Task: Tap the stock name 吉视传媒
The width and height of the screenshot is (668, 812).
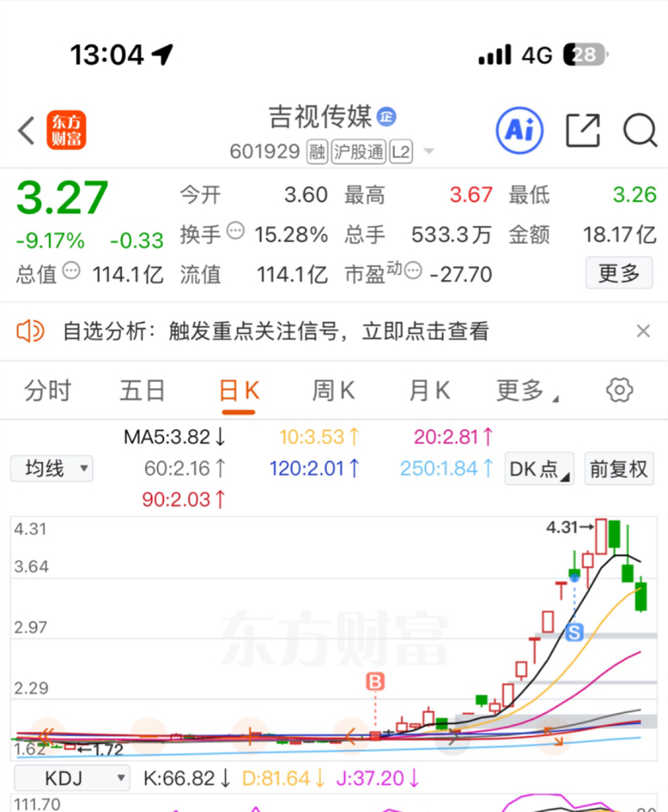Action: click(x=320, y=117)
